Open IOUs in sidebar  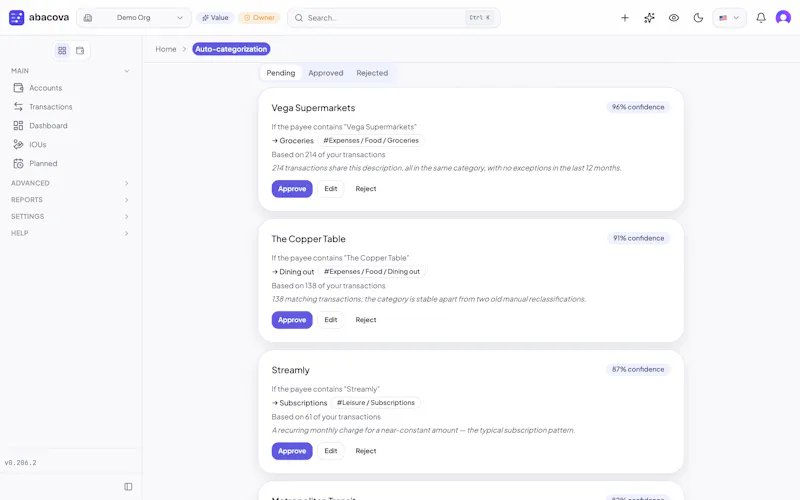coord(70,144)
